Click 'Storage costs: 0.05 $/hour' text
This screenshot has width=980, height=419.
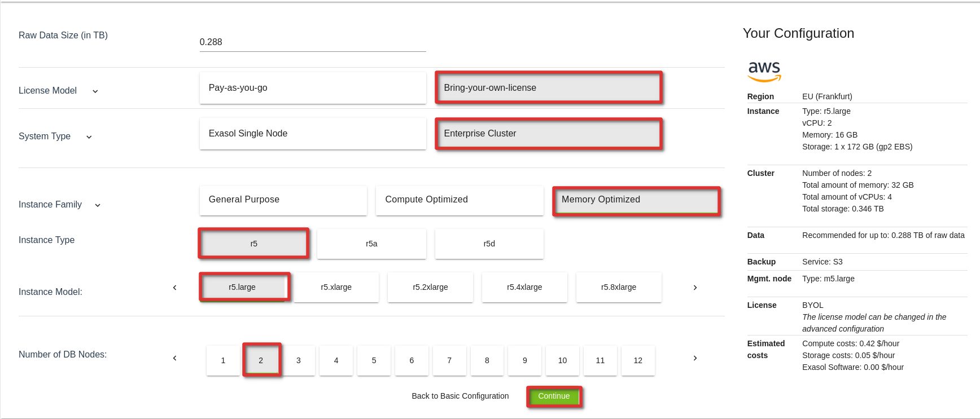coord(848,355)
